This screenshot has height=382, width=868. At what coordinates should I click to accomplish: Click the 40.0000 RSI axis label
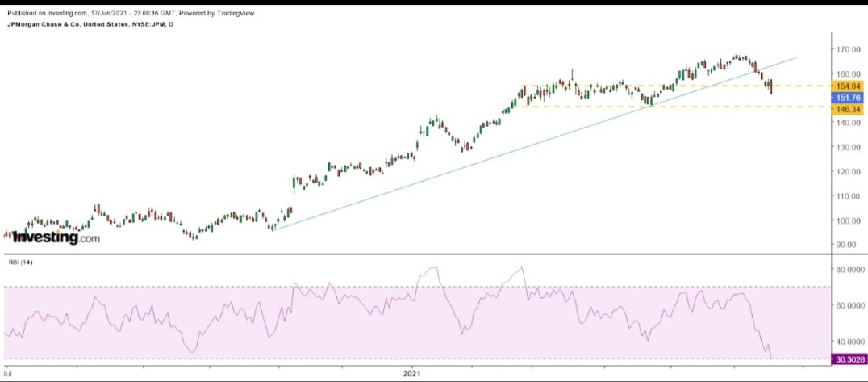tap(851, 342)
